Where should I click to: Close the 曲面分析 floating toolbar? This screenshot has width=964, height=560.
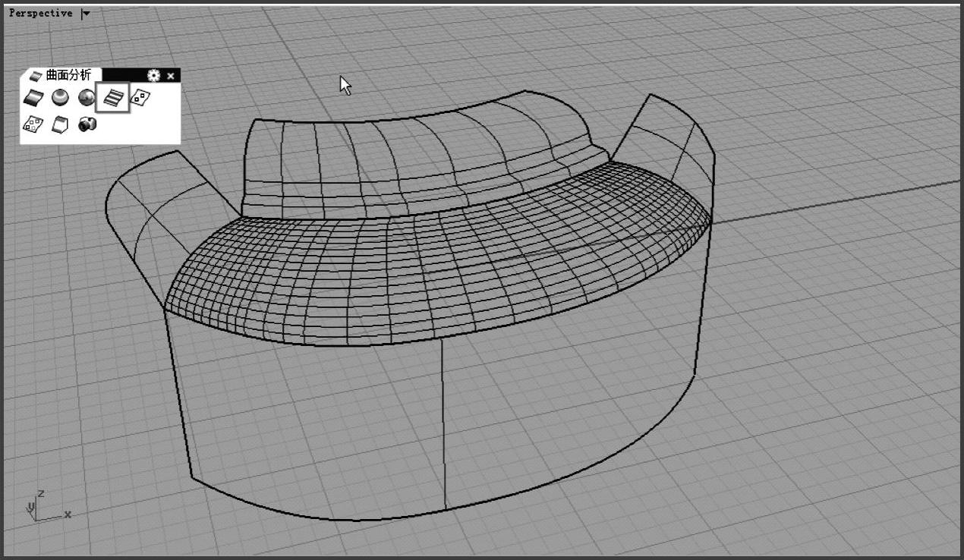pos(171,75)
